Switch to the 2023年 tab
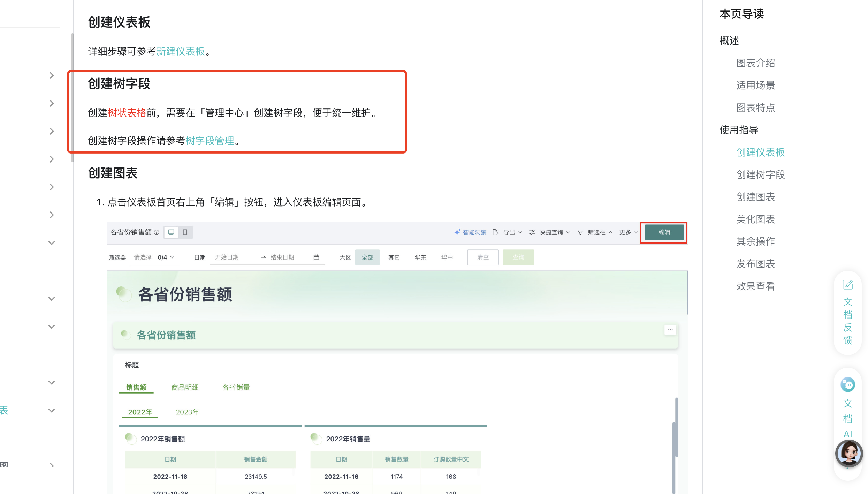Viewport: 868px width, 494px height. pyautogui.click(x=187, y=412)
